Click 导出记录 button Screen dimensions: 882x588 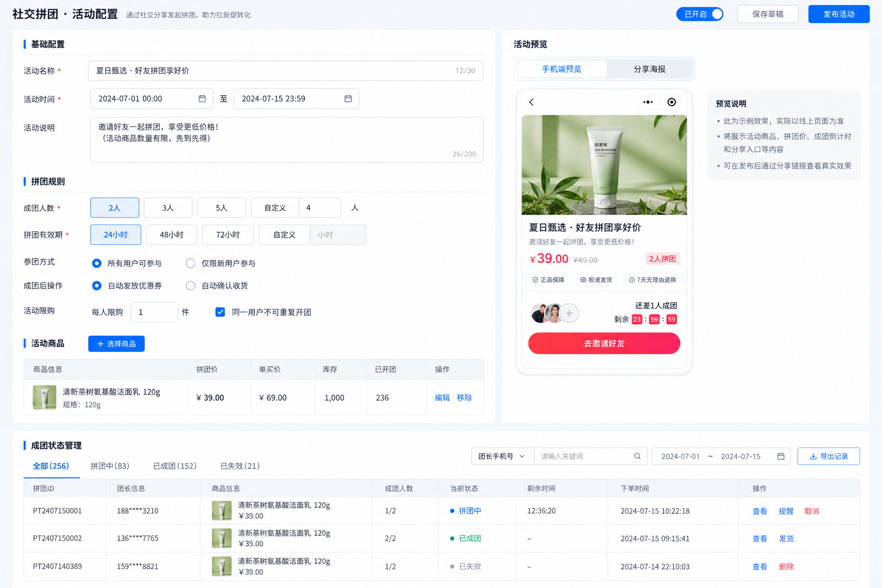(829, 457)
